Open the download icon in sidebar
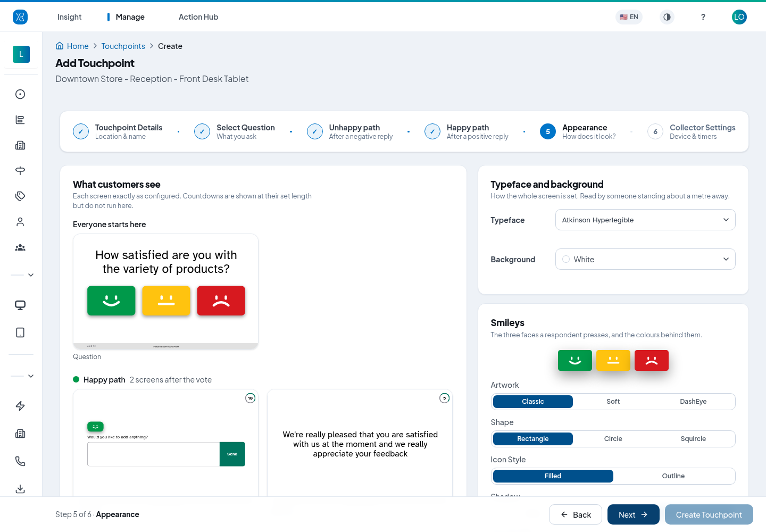Image resolution: width=766 pixels, height=532 pixels. [20, 489]
